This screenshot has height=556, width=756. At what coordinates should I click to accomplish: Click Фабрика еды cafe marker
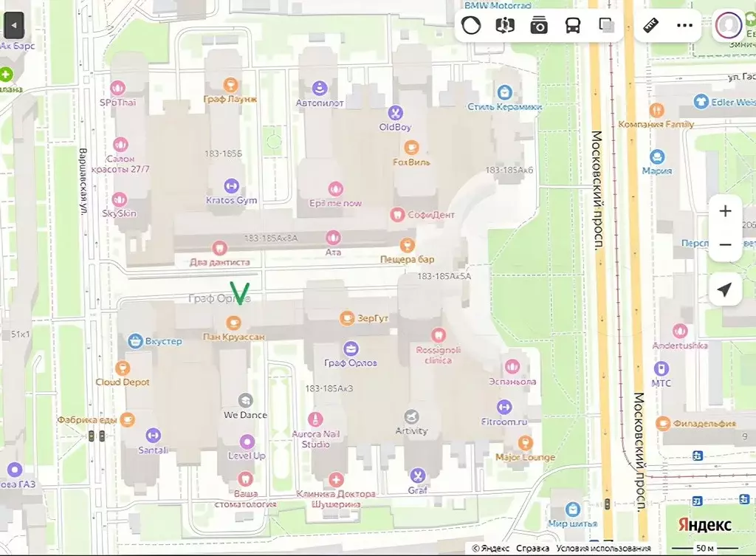click(x=127, y=419)
